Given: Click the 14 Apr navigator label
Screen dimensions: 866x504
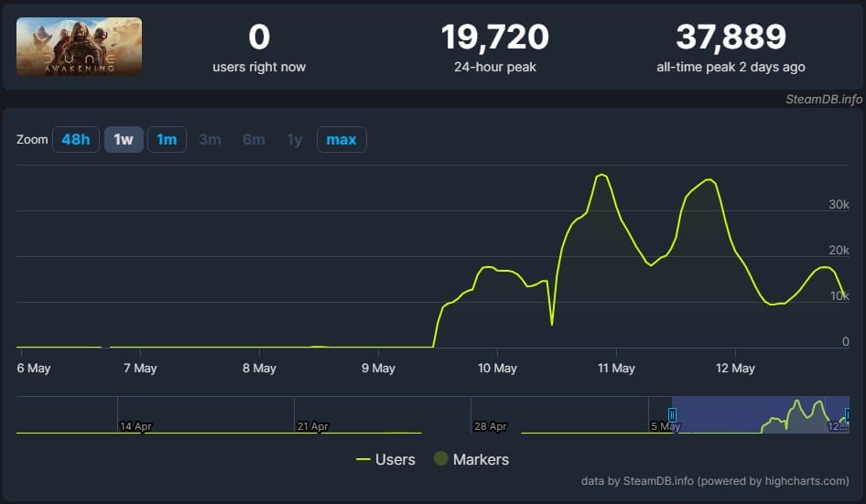Looking at the screenshot, I should (135, 426).
